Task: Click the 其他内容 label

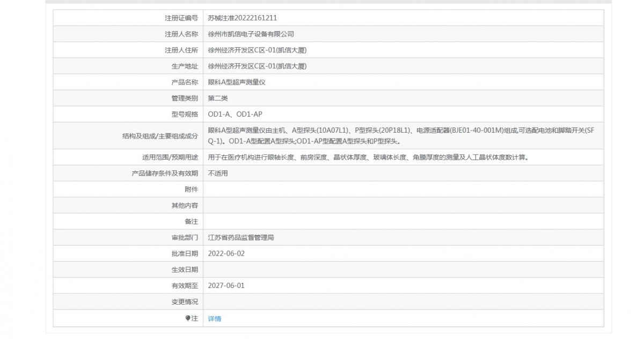Action: click(184, 206)
